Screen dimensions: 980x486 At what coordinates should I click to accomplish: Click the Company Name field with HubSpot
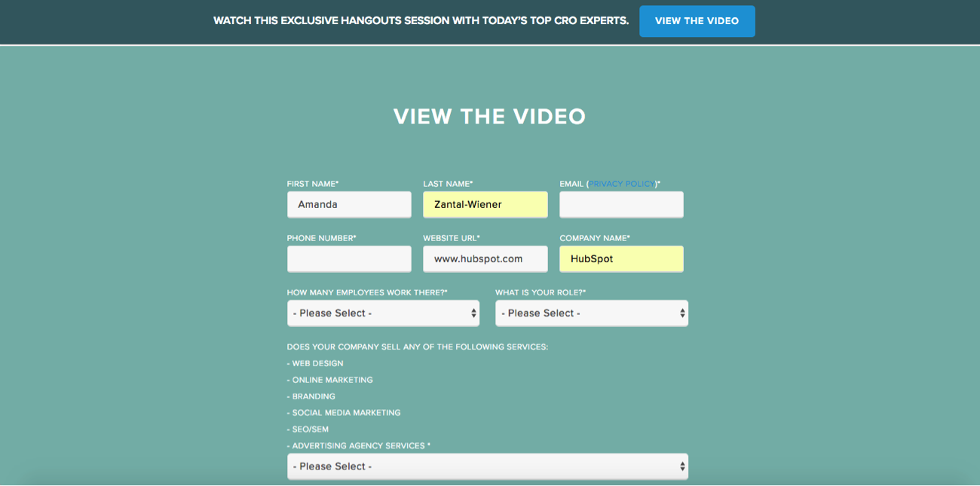click(x=621, y=258)
